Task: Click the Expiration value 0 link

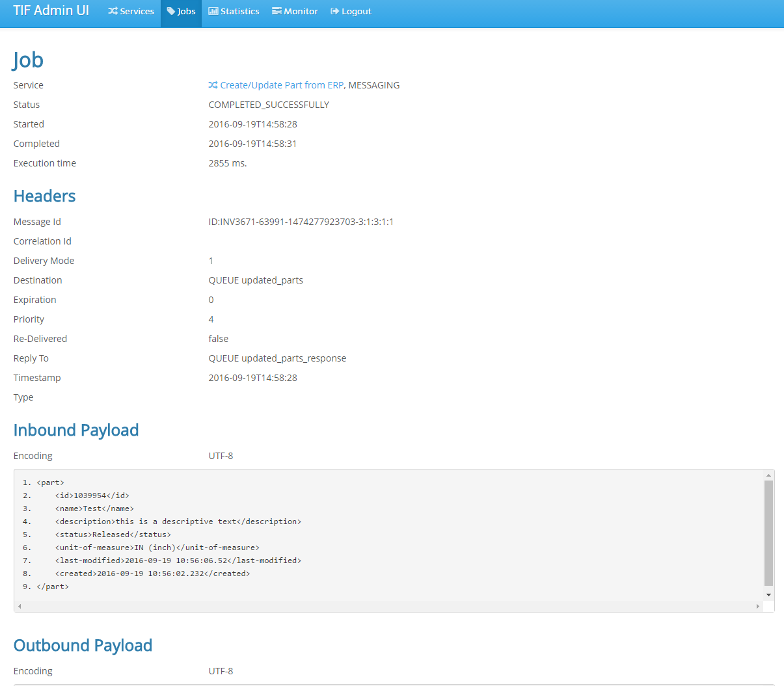Action: 211,299
